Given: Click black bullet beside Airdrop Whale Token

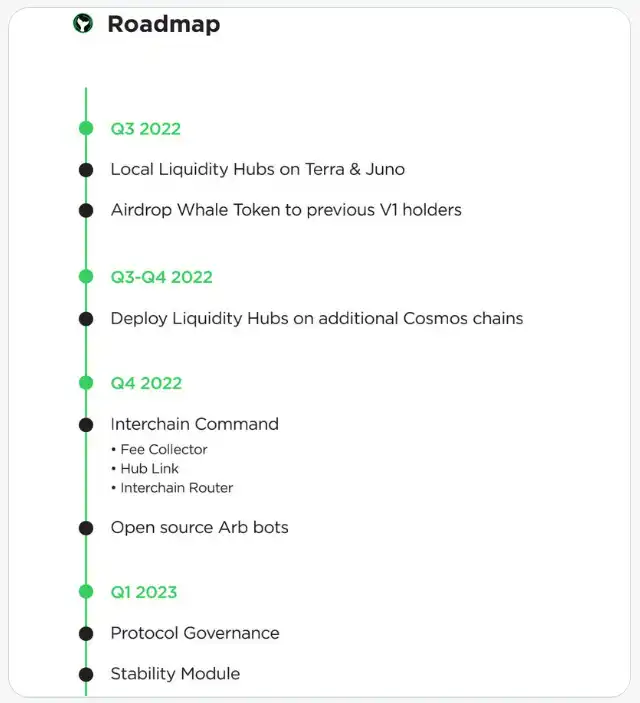Looking at the screenshot, I should [x=86, y=210].
